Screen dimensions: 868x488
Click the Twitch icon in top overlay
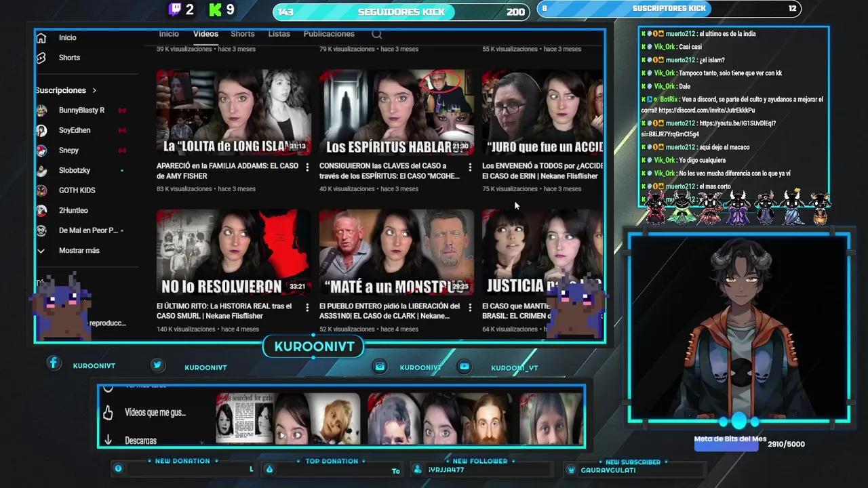[x=175, y=9]
